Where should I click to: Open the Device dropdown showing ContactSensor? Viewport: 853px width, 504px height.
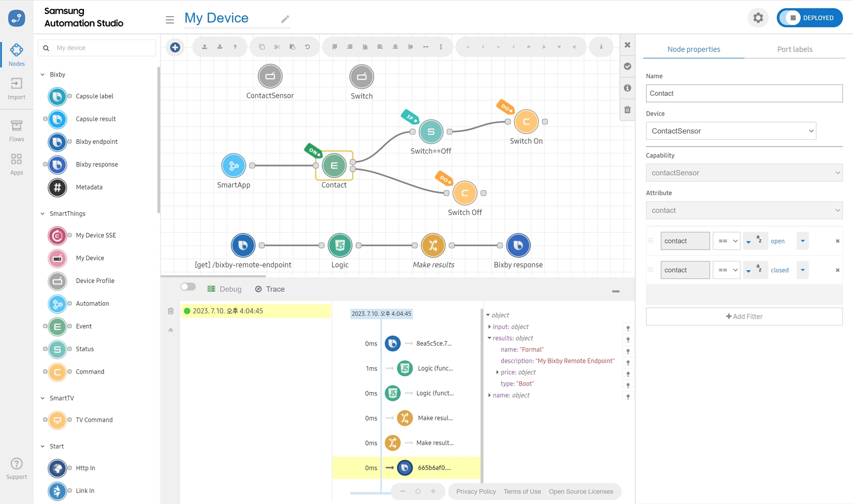[731, 131]
